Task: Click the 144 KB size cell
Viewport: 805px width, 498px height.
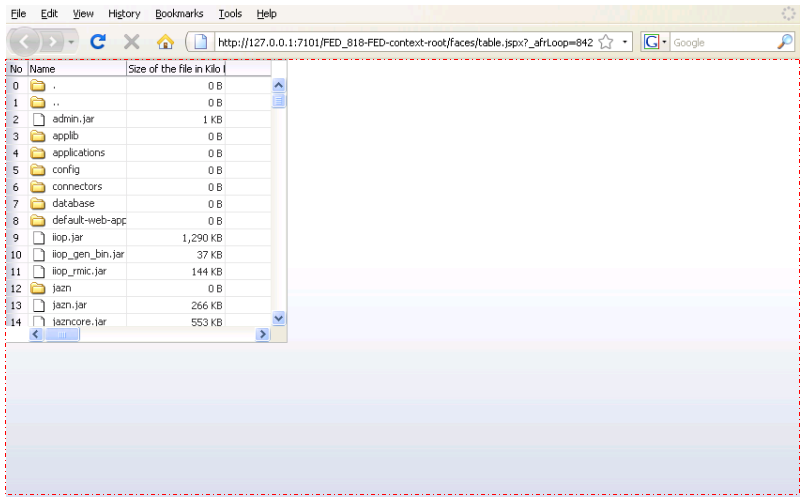Action: [176, 272]
